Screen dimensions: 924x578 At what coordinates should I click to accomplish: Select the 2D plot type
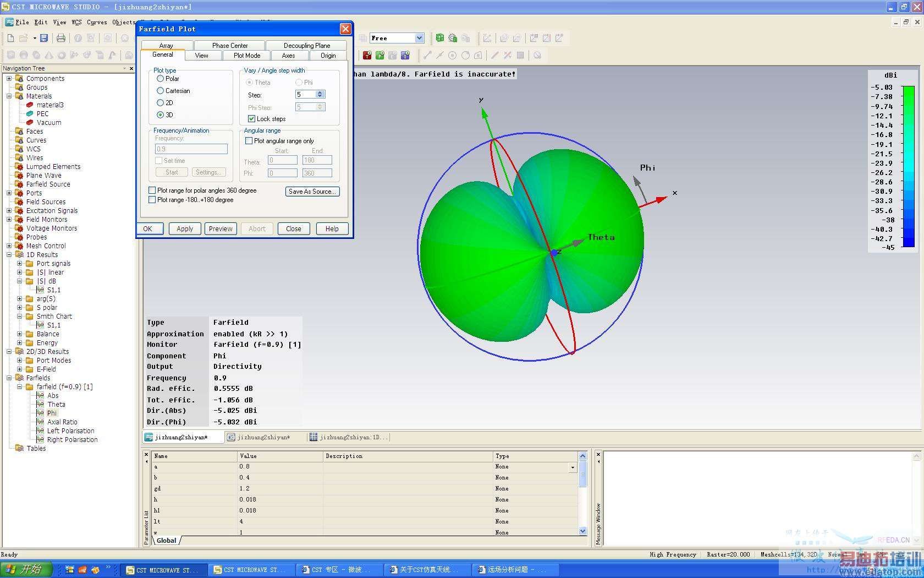[x=160, y=103]
